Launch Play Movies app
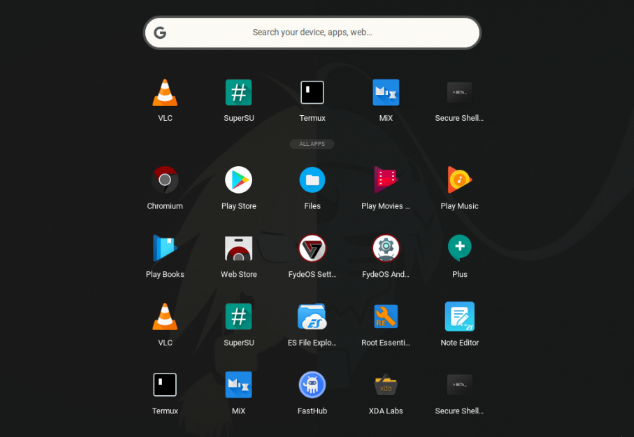The width and height of the screenshot is (634, 437). point(386,181)
